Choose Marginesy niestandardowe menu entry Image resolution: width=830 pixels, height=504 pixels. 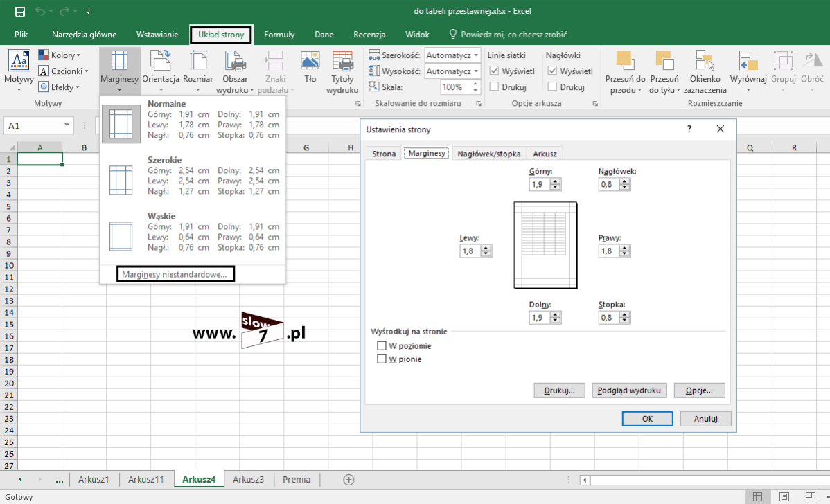[x=175, y=274]
